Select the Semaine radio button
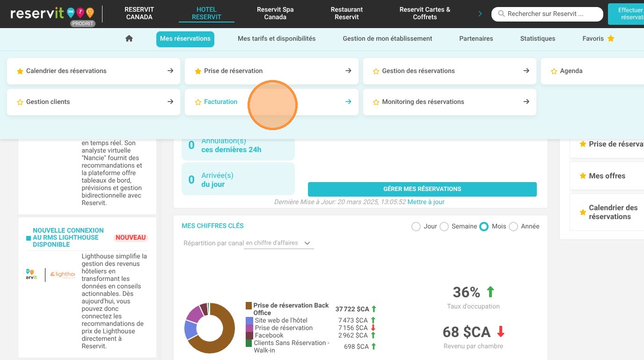The width and height of the screenshot is (644, 360). pyautogui.click(x=444, y=227)
